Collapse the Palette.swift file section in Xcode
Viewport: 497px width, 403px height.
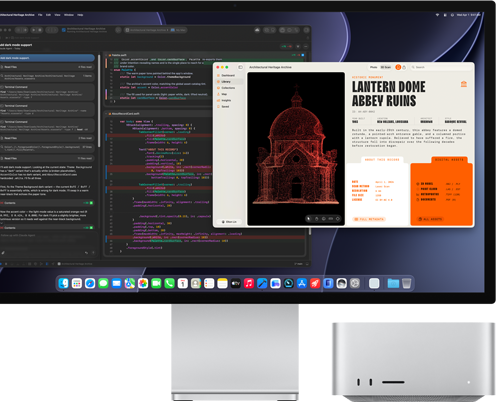[107, 55]
